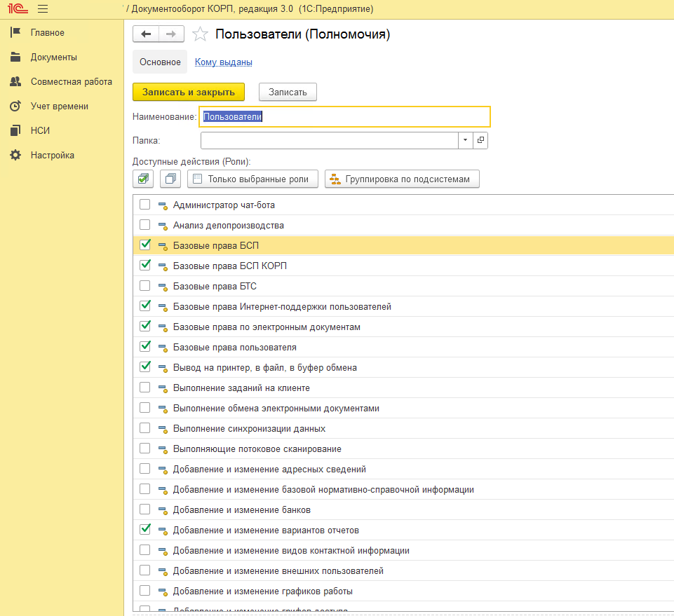Open Настройка section in sidebar

(x=53, y=155)
